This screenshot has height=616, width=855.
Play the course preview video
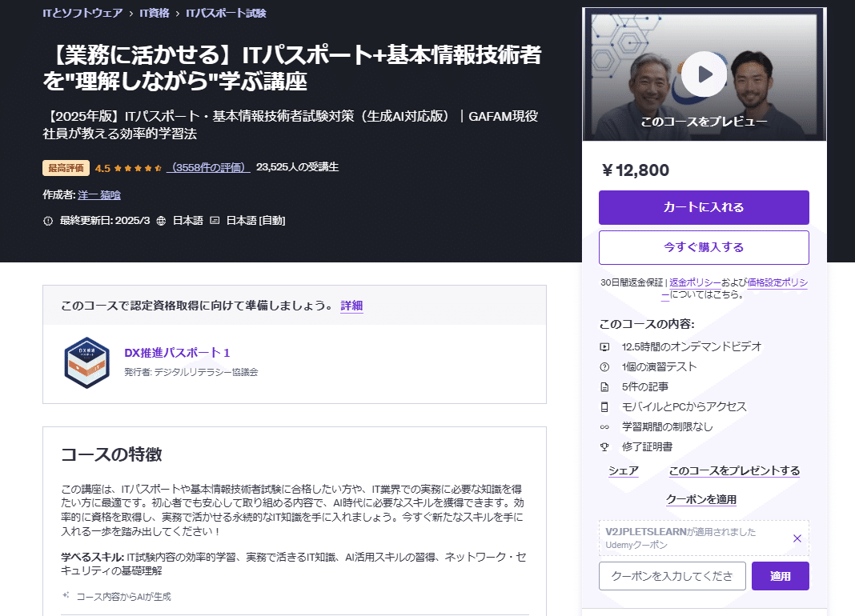coord(703,74)
